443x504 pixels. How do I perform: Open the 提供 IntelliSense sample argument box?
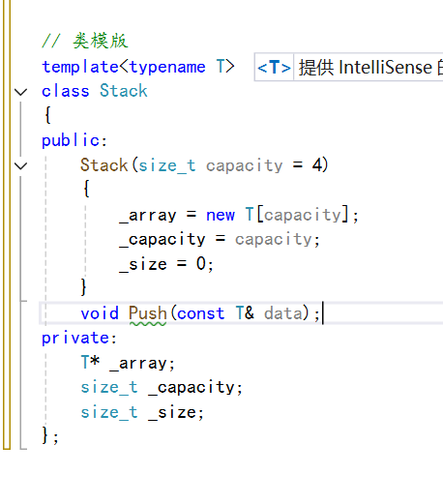[x=369, y=68]
